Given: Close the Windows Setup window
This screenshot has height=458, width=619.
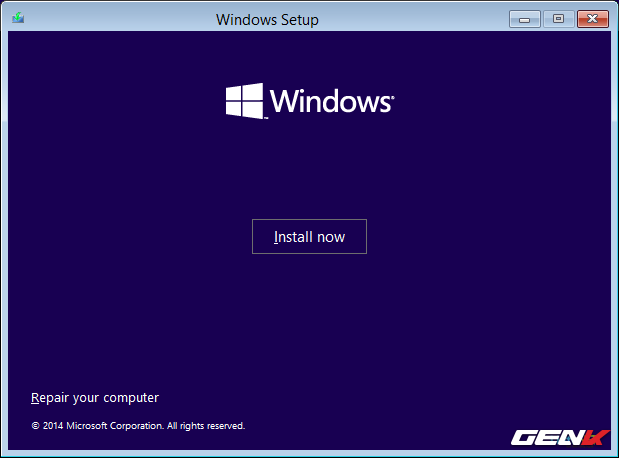Looking at the screenshot, I should click(593, 19).
